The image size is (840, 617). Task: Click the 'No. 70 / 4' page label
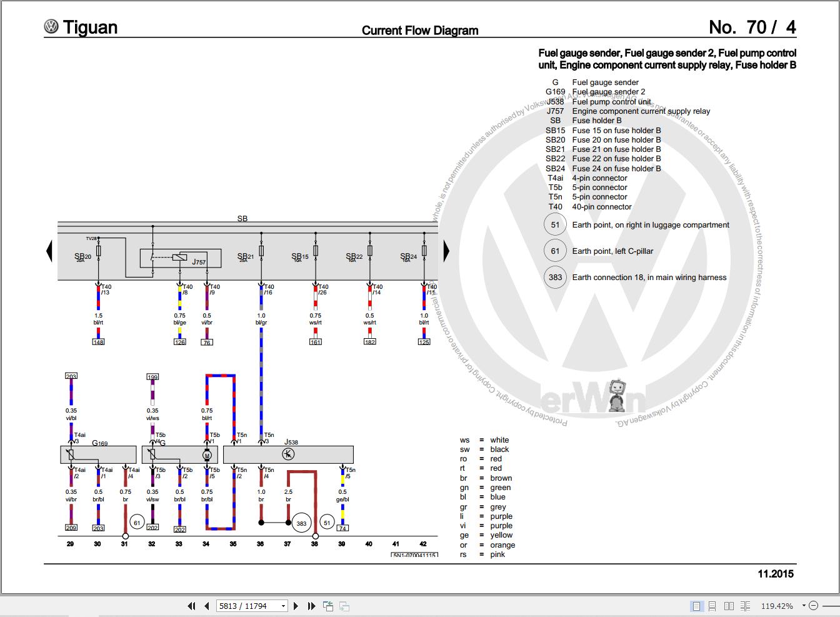(x=752, y=27)
